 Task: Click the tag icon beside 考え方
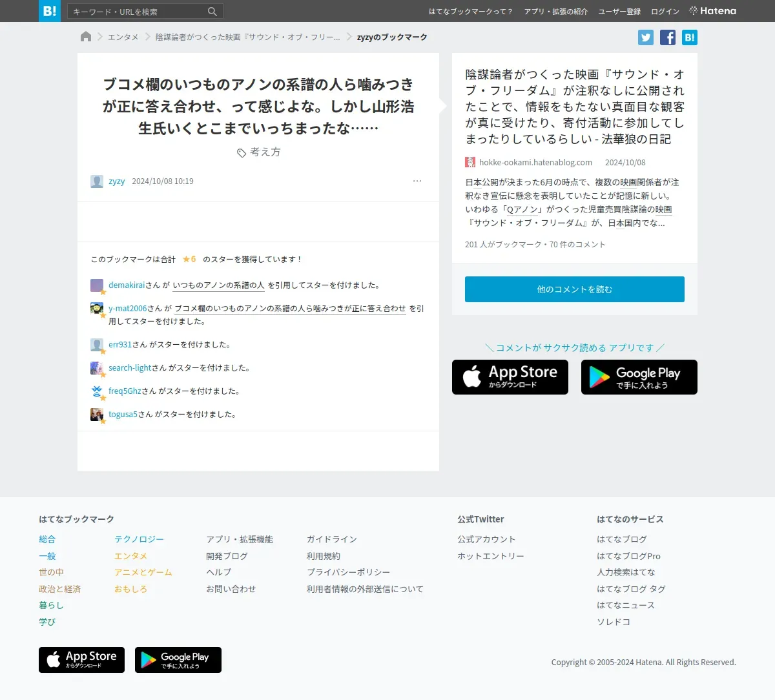tap(242, 153)
